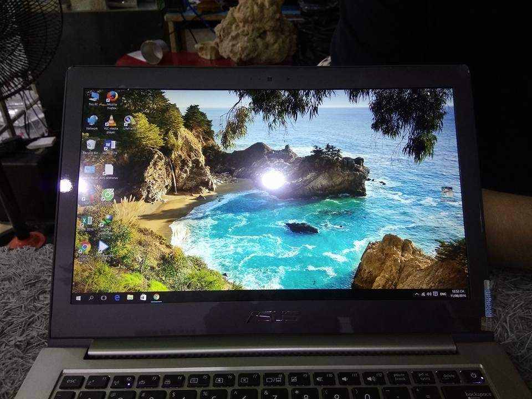The height and width of the screenshot is (399, 532).
Task: Launch Microsoft Edge from the taskbar
Action: click(x=117, y=298)
